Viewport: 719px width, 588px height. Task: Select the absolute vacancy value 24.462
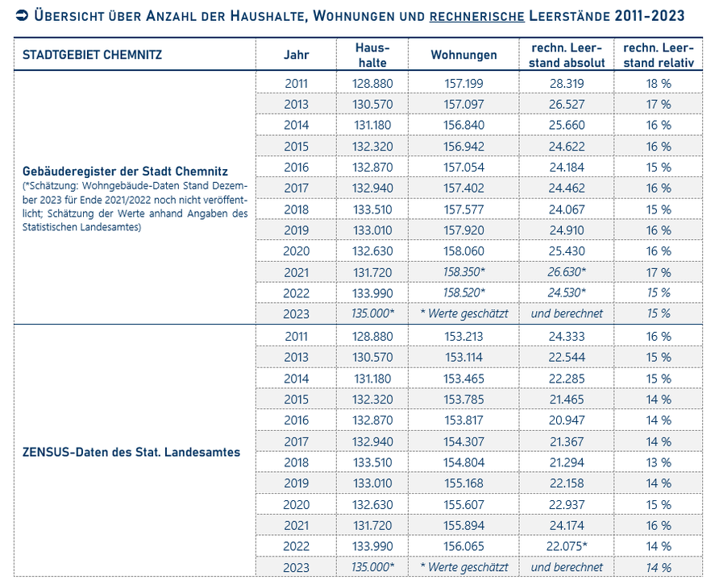[x=567, y=188]
